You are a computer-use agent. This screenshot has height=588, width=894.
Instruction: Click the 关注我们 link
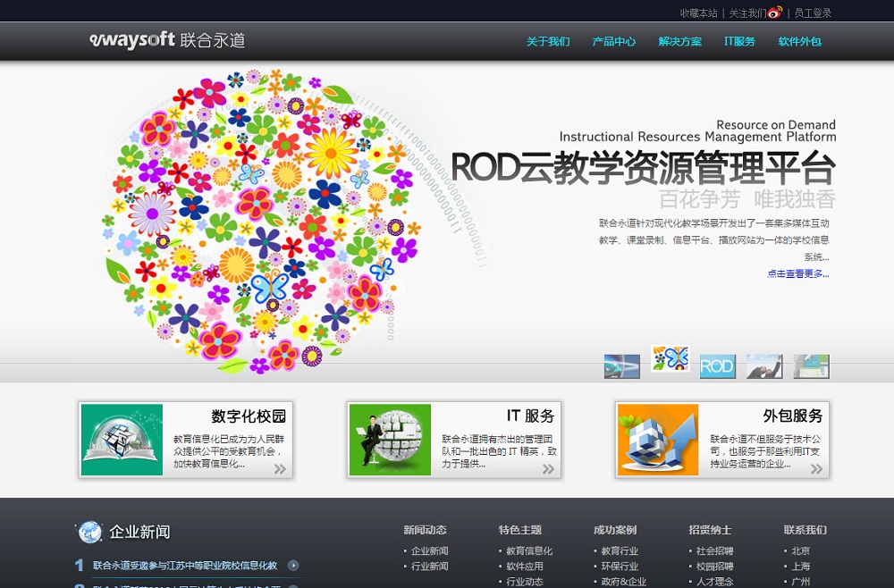(747, 13)
